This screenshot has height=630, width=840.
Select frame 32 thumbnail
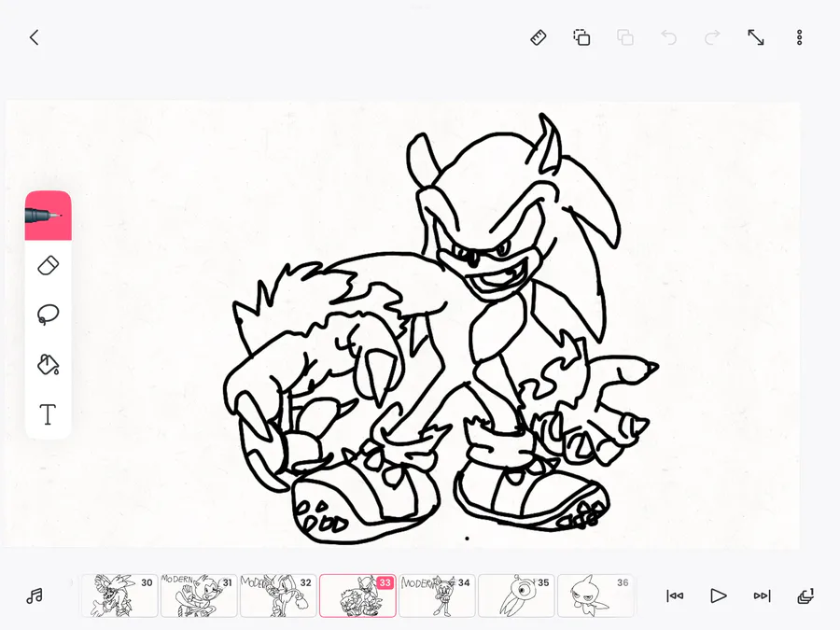pyautogui.click(x=278, y=595)
